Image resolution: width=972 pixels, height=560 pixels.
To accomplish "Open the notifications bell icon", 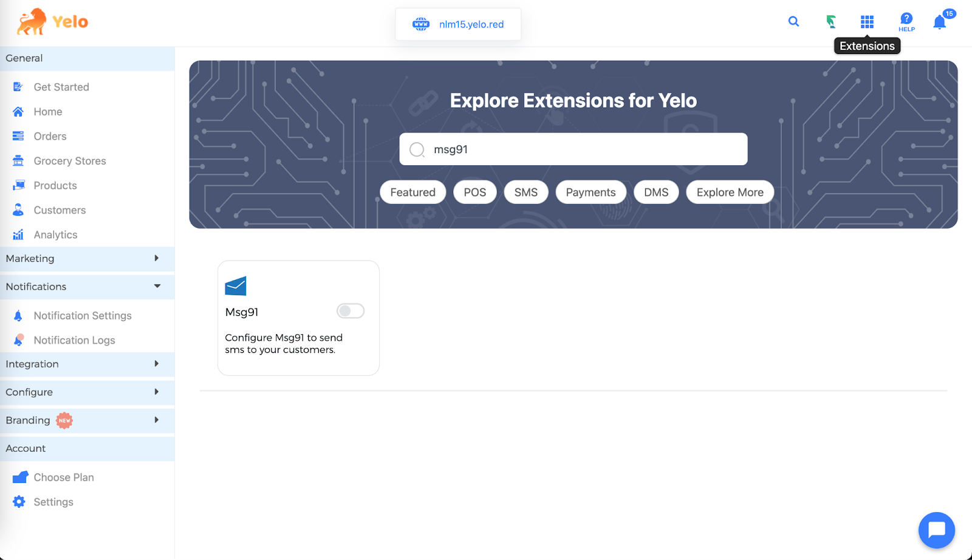I will click(939, 23).
